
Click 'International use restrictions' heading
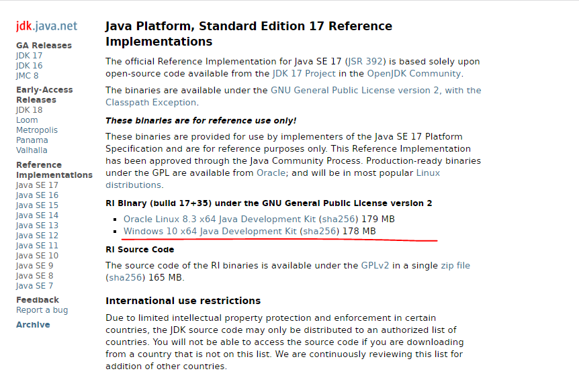[x=183, y=301]
